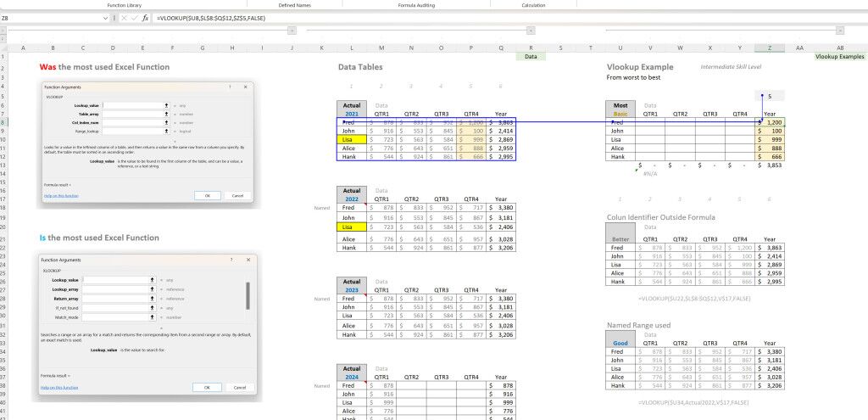The width and height of the screenshot is (868, 420).
Task: Select the column Z header
Action: point(769,48)
